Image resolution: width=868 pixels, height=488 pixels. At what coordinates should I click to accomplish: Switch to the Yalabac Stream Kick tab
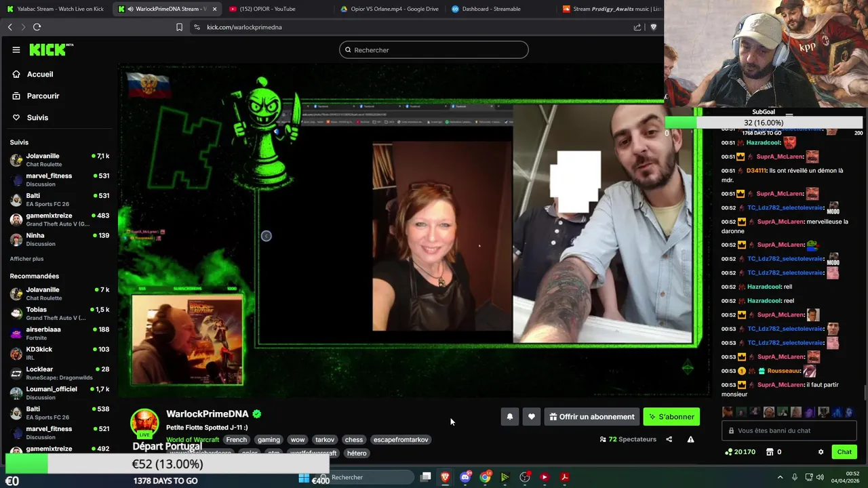coord(56,9)
